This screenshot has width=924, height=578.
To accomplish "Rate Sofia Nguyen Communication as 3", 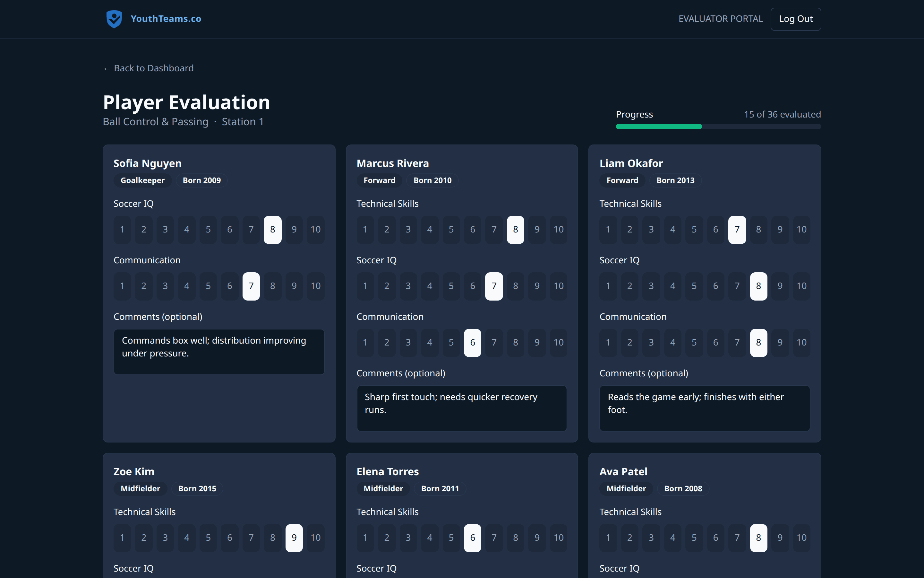I will coord(165,286).
